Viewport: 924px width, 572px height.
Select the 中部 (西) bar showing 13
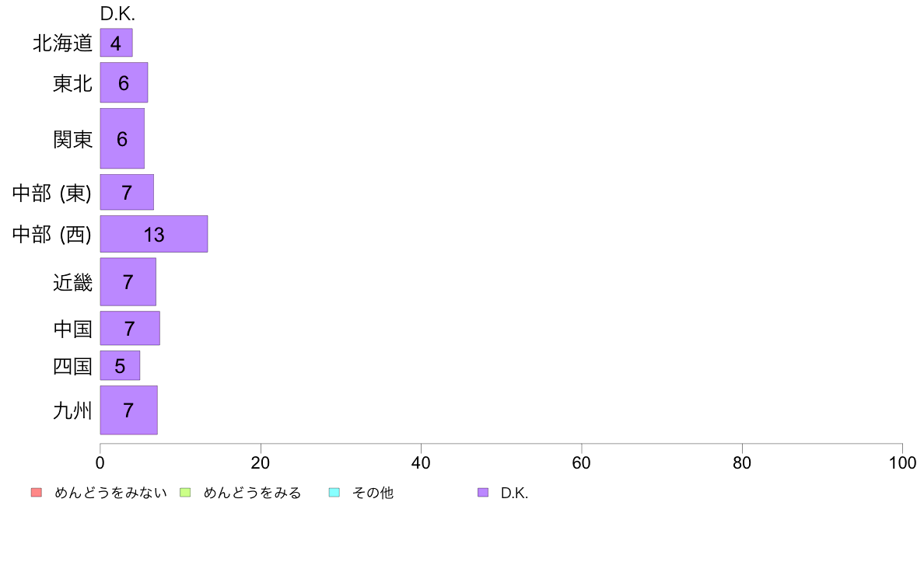tap(154, 234)
